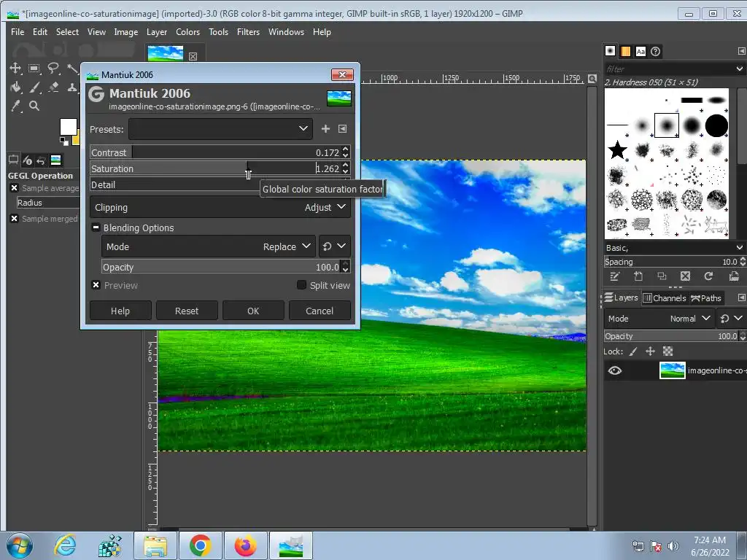The height and width of the screenshot is (560, 747).
Task: Open the dialog blend mode group switcher
Action: tap(334, 246)
